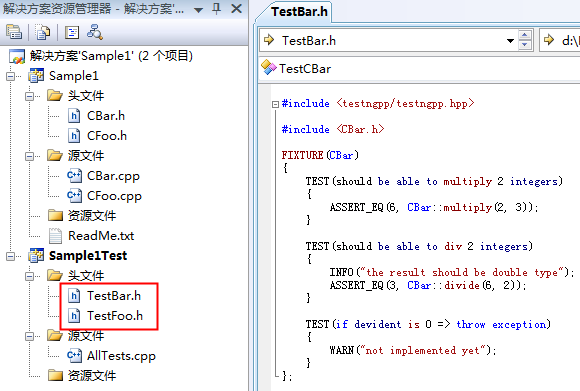Click '<testngpp/testngpp.hpp>' include path text
580x391 pixels.
[x=405, y=103]
